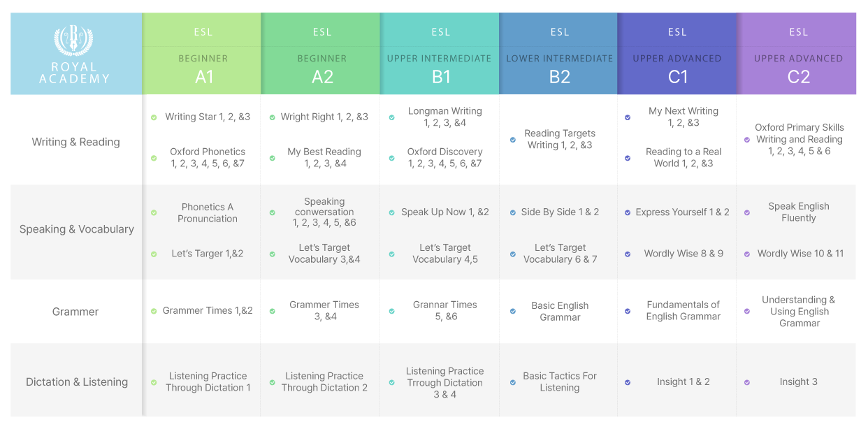Open Fundamentals of English Grammar
Image resolution: width=868 pixels, height=429 pixels.
point(683,311)
